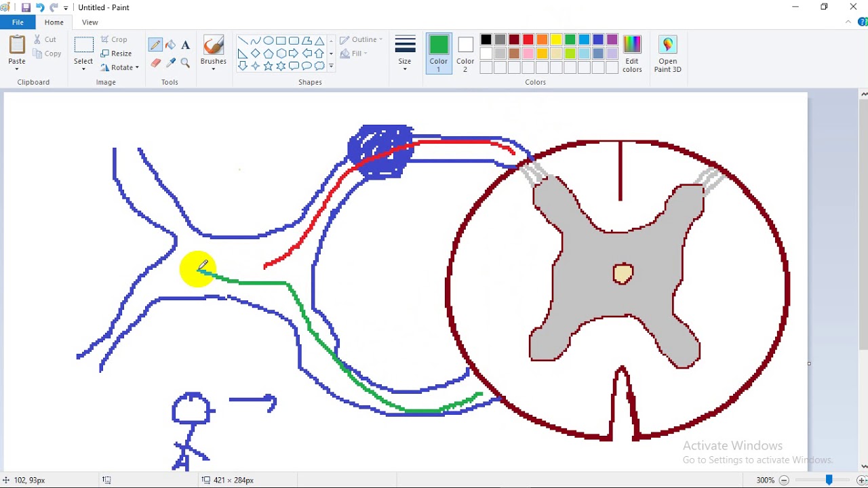Choose the Five-point star shape
The height and width of the screenshot is (488, 868).
click(268, 66)
